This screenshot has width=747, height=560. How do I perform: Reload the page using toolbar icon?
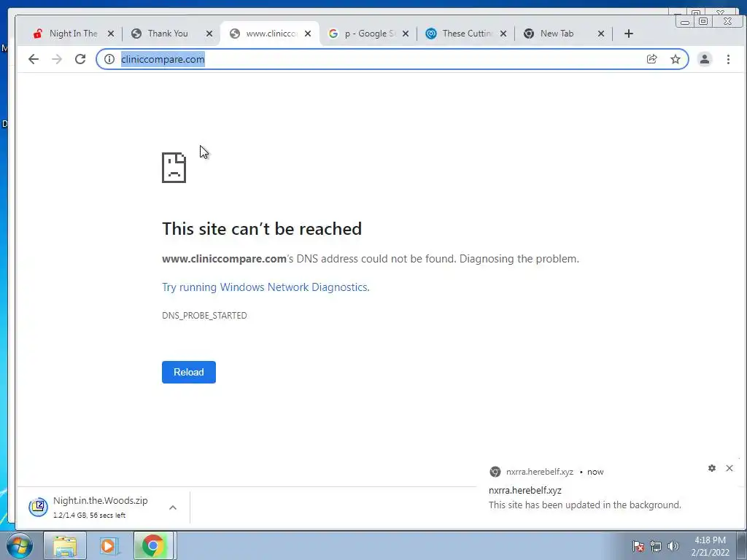[x=80, y=59]
